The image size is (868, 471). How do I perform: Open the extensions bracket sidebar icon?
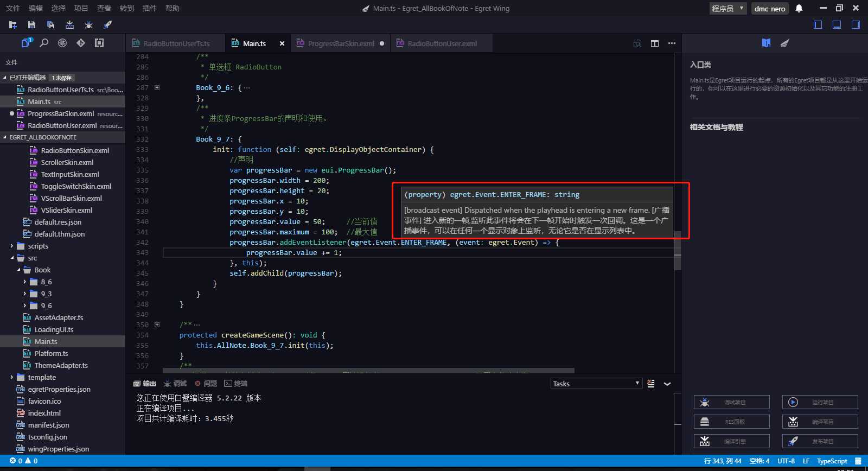(99, 43)
